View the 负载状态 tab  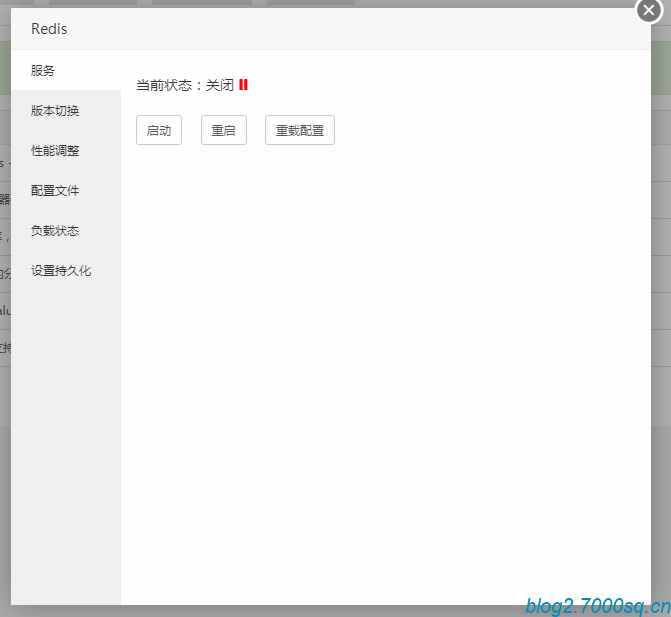click(66, 231)
